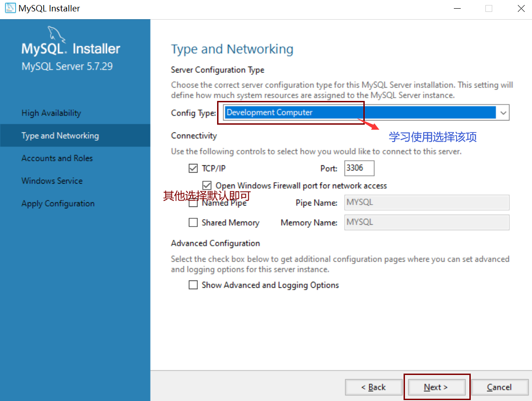
Task: Click the Back button
Action: pos(374,387)
